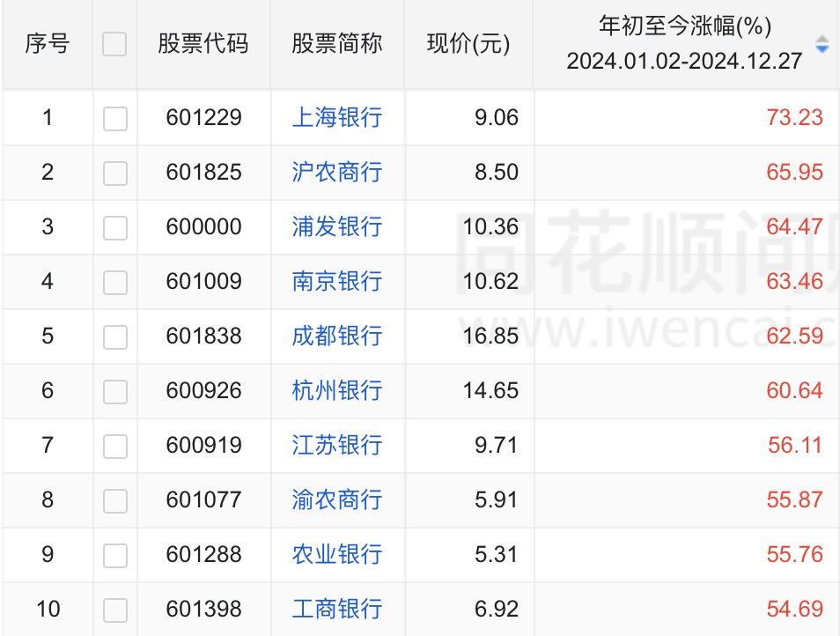Open the 江苏银行 stock link

coord(337,445)
